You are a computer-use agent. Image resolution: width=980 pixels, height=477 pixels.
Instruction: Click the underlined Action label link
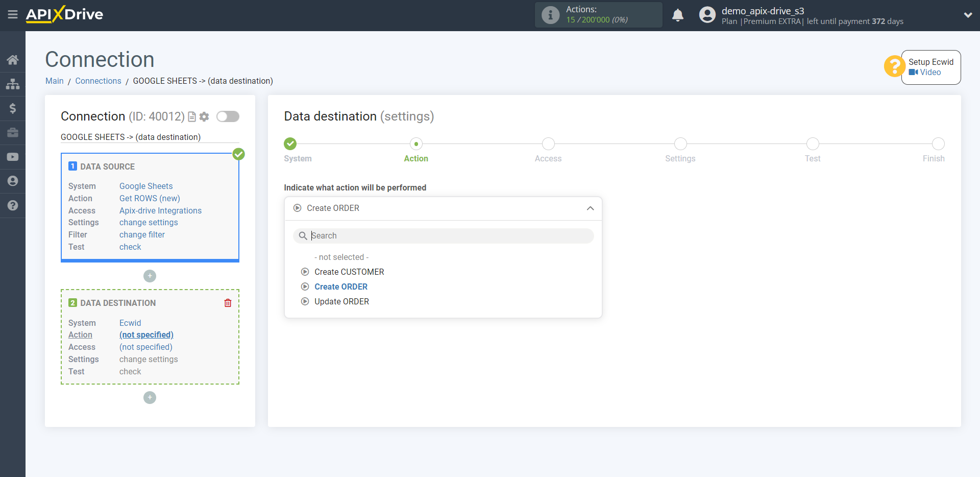pyautogui.click(x=80, y=335)
